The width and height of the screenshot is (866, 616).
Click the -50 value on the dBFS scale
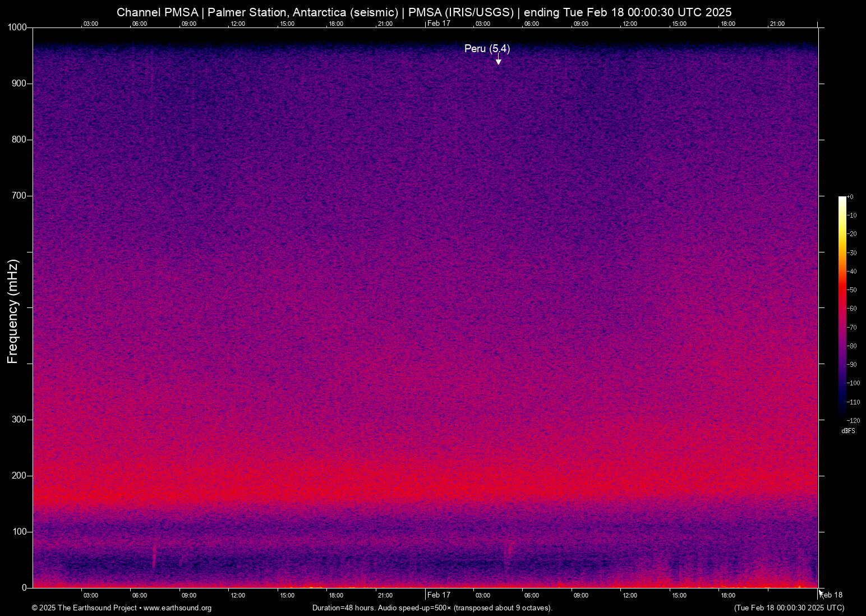851,290
